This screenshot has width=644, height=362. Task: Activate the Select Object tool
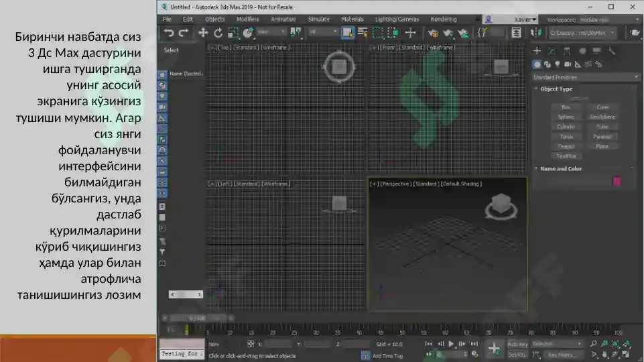[347, 33]
